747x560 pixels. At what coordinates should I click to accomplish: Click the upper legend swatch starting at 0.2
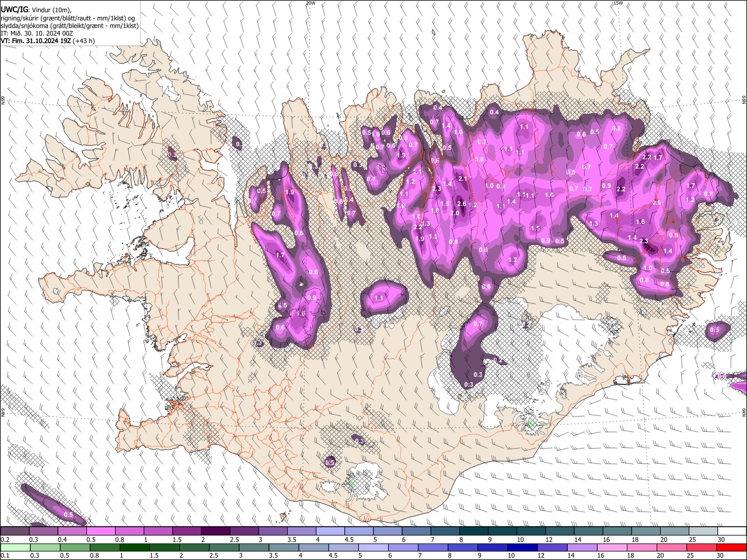tap(15, 531)
